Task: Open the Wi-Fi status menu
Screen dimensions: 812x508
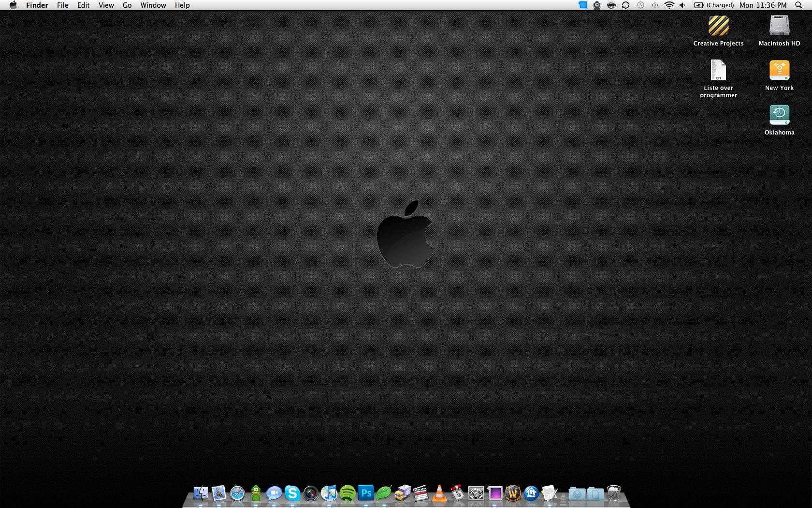Action: 669,5
